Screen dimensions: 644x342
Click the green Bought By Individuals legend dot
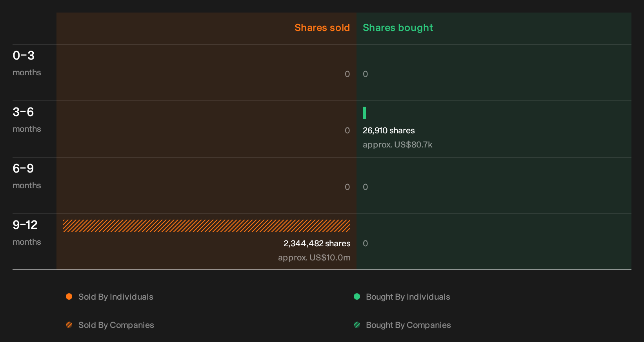click(x=357, y=297)
